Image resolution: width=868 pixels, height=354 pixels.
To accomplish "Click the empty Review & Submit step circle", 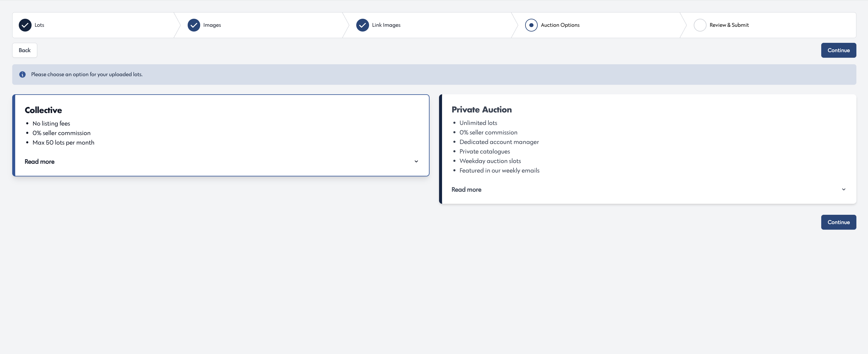I will click(x=700, y=25).
